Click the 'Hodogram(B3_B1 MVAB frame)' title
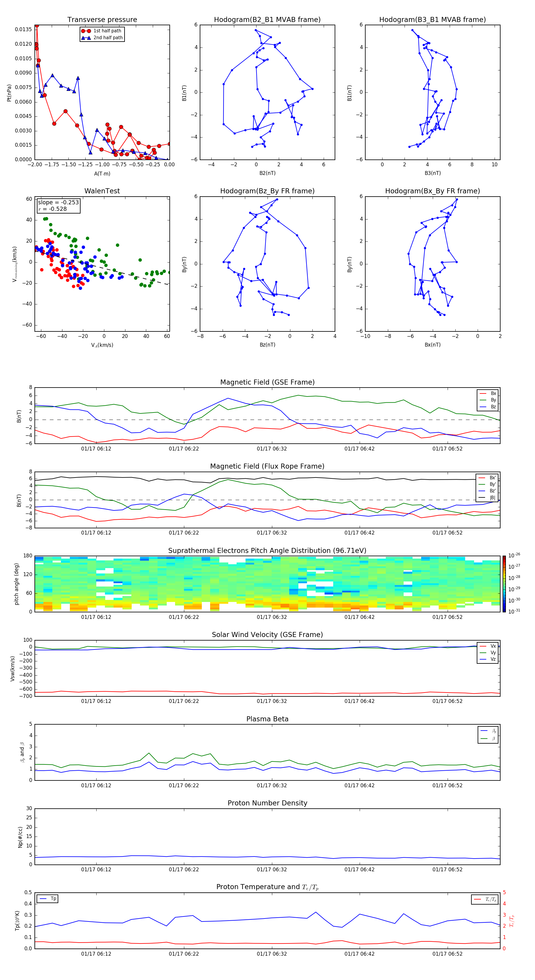This screenshot has width=535, height=980. 432,20
